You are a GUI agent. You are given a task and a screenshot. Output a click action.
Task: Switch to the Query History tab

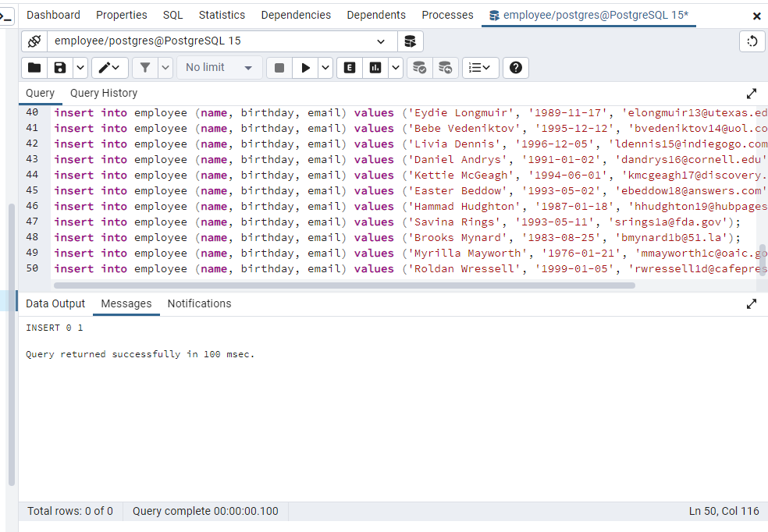[x=103, y=93]
